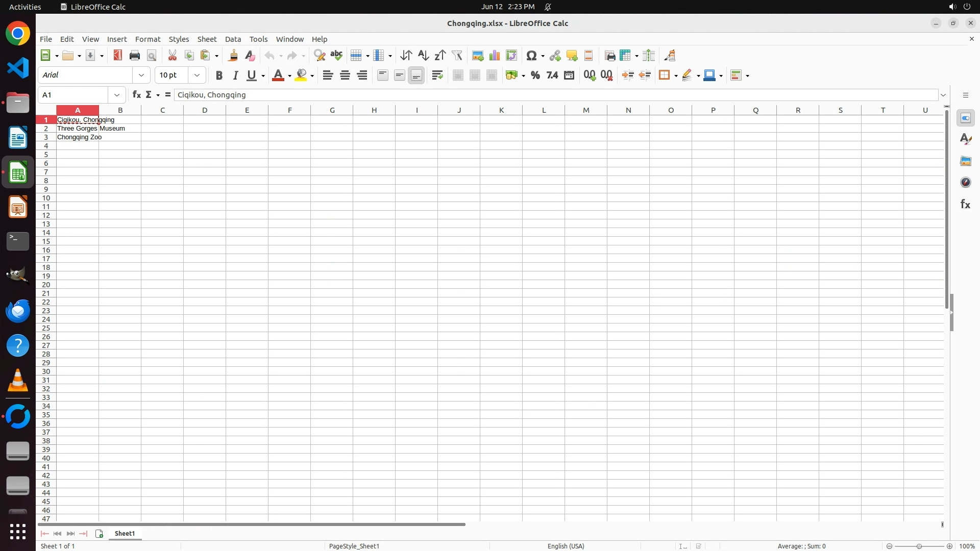
Task: Click the Export as PDF icon
Action: point(118,56)
